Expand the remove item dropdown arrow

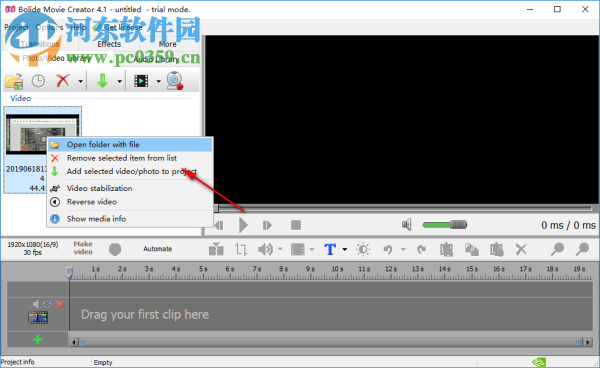[80, 81]
